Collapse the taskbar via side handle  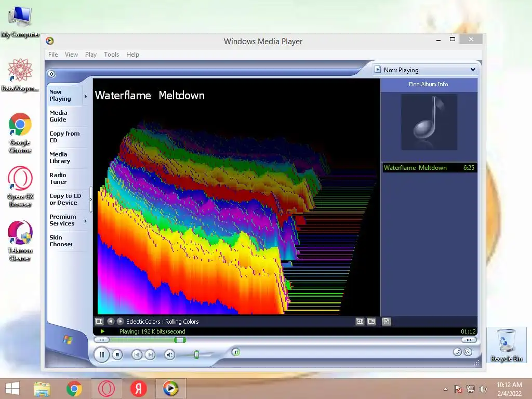pyautogui.click(x=91, y=199)
